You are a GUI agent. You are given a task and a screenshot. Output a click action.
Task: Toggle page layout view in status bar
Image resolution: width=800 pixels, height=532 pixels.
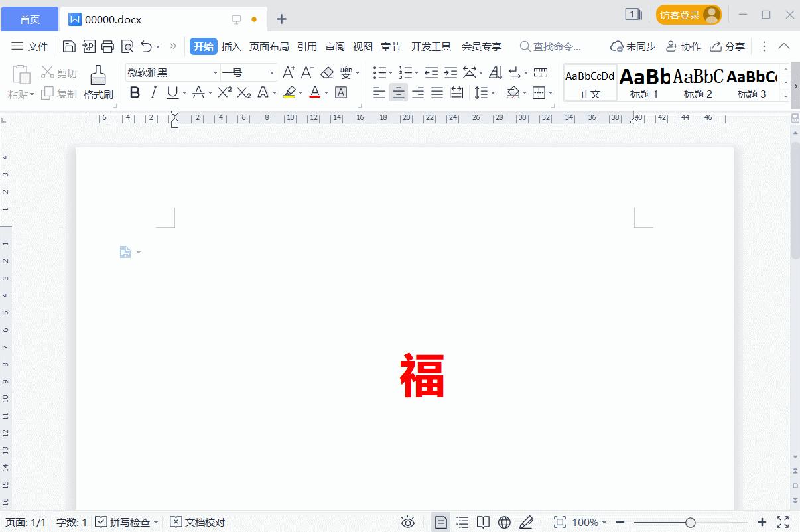pos(440,523)
